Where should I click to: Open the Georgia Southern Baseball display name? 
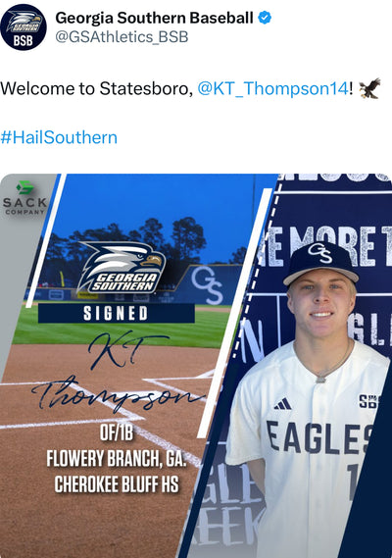tap(155, 18)
